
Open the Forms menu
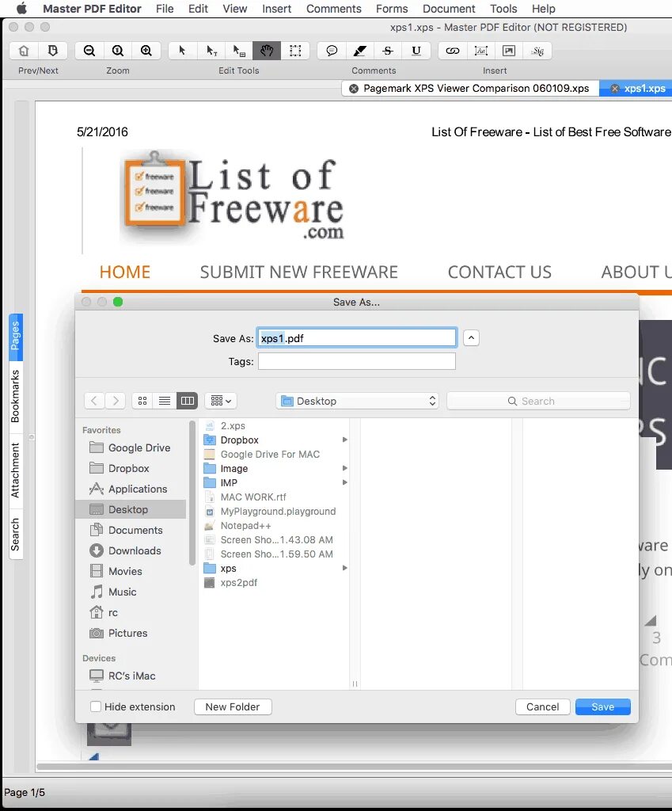[x=392, y=9]
